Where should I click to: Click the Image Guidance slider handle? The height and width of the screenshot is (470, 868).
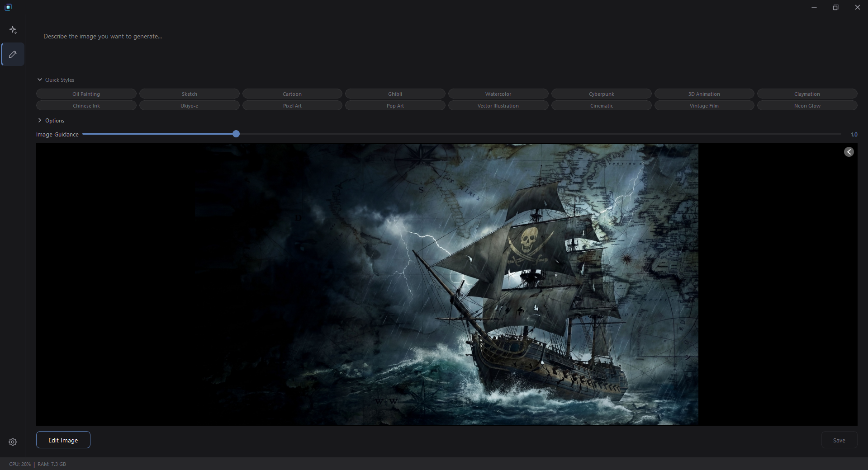(x=236, y=134)
